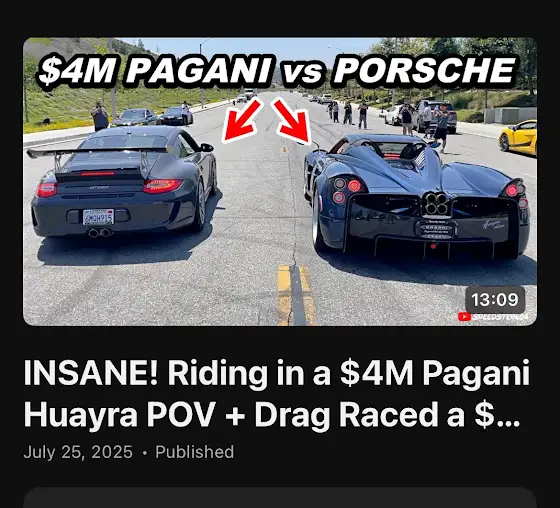The height and width of the screenshot is (508, 560).
Task: Click the Pagani's rear license plate
Action: pos(435,229)
